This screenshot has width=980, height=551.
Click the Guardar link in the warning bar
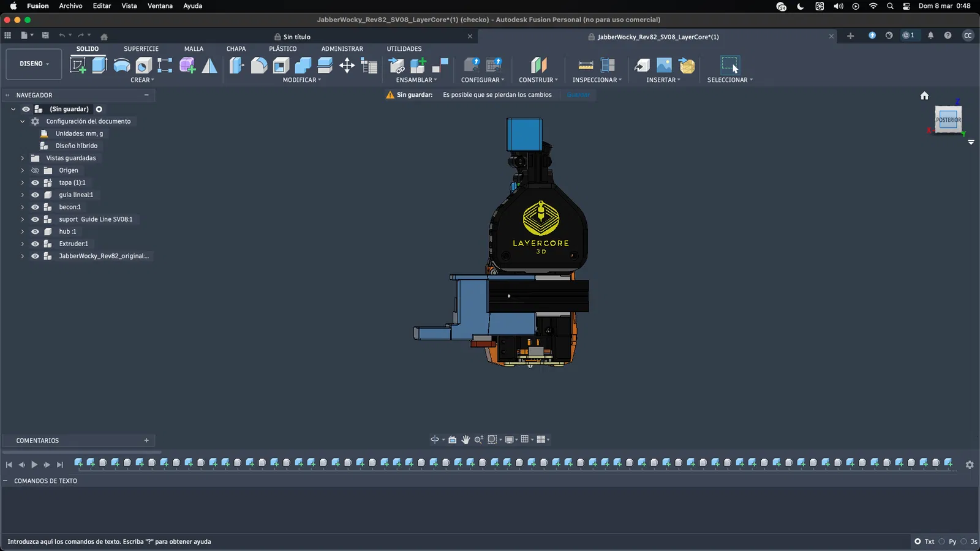(x=578, y=95)
